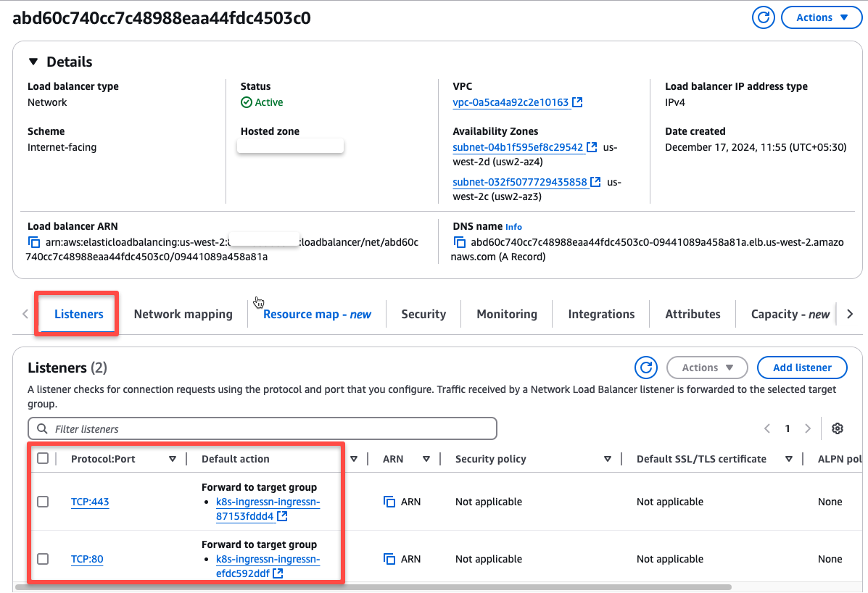
Task: Check the TCP:80 listener row
Action: (x=43, y=559)
